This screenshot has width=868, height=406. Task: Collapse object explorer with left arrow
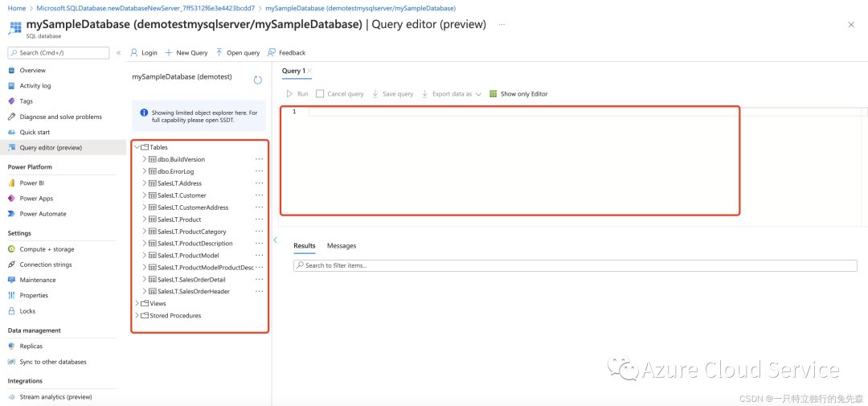pyautogui.click(x=275, y=240)
